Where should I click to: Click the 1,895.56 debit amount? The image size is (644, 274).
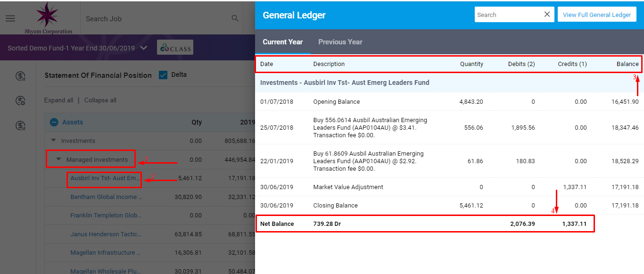[x=523, y=127]
